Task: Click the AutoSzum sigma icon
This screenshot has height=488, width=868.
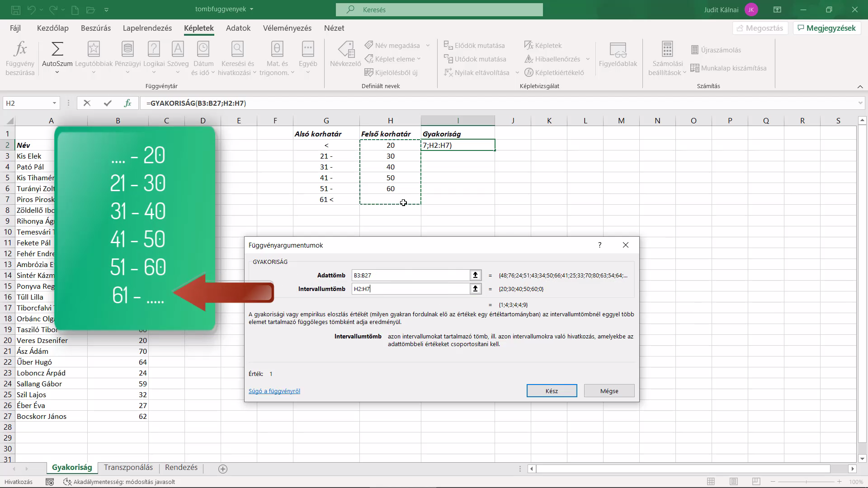Action: (57, 49)
